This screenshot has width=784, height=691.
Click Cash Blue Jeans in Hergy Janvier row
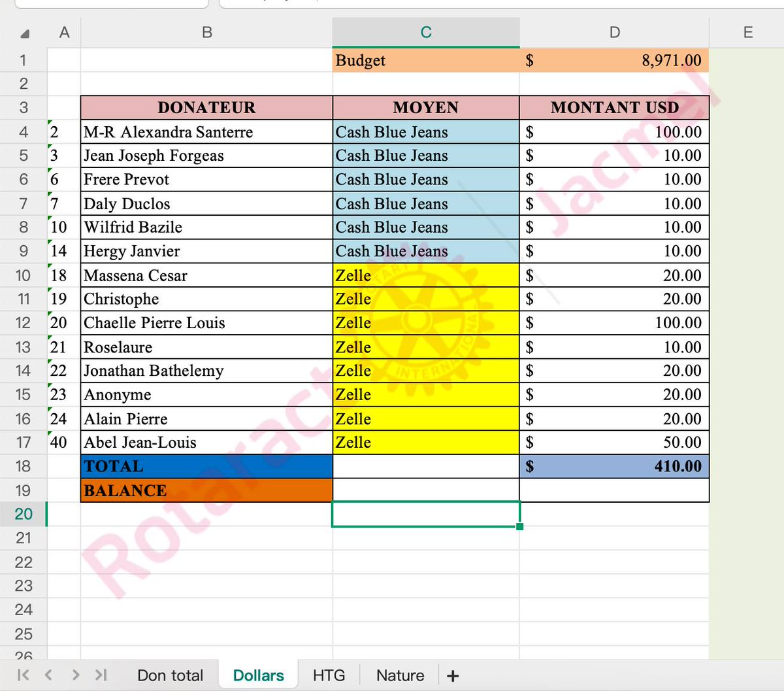click(426, 251)
